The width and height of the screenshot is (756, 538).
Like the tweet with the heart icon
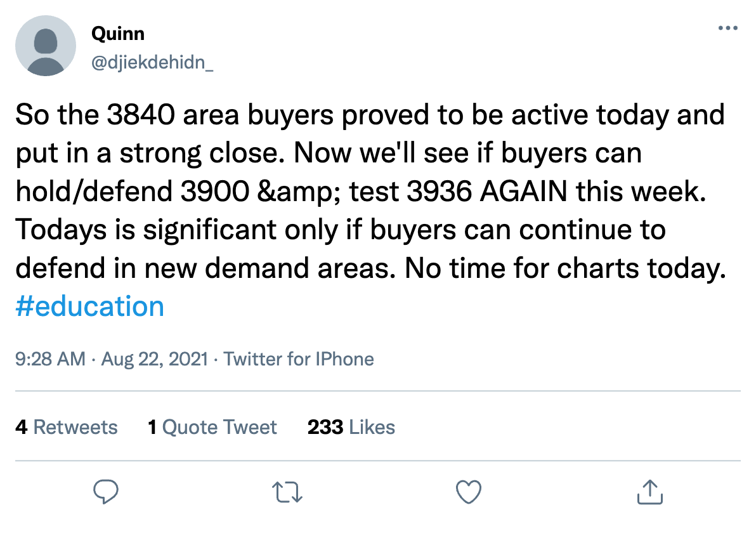pyautogui.click(x=469, y=492)
